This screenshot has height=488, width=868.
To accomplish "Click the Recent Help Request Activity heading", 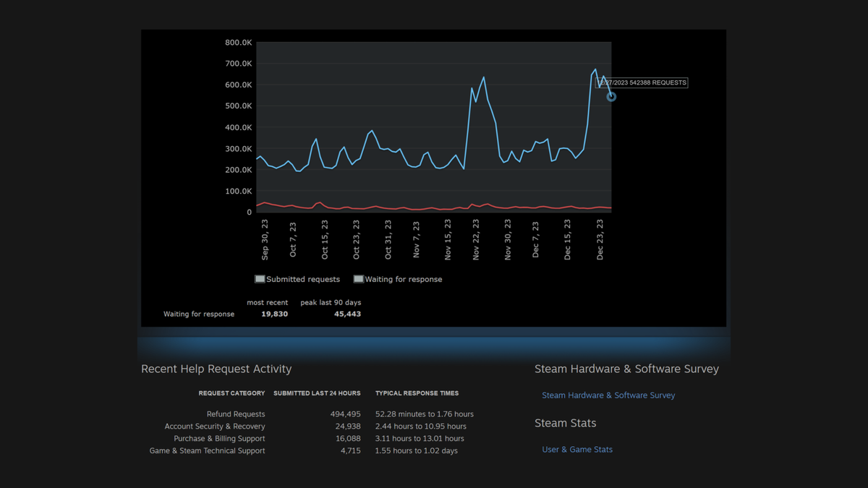I will pos(216,369).
